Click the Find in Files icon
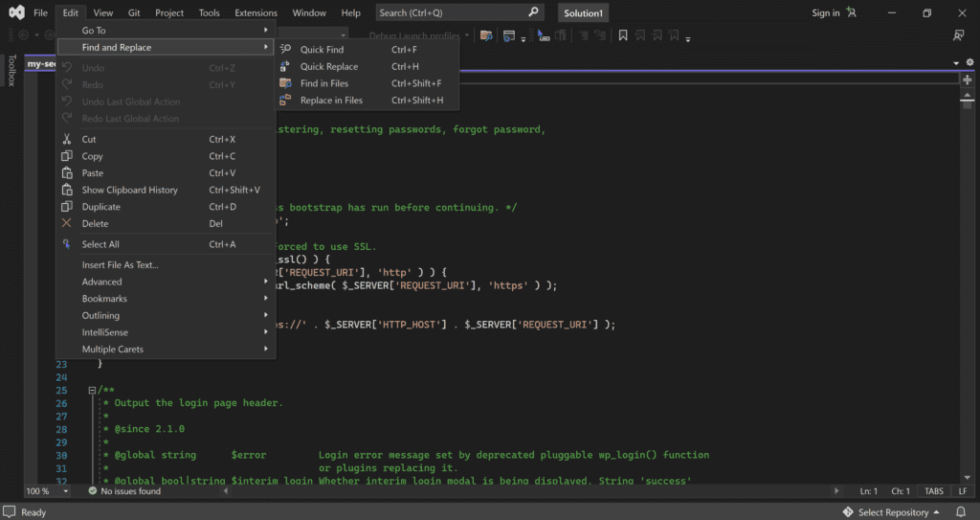This screenshot has height=520, width=980. (285, 82)
